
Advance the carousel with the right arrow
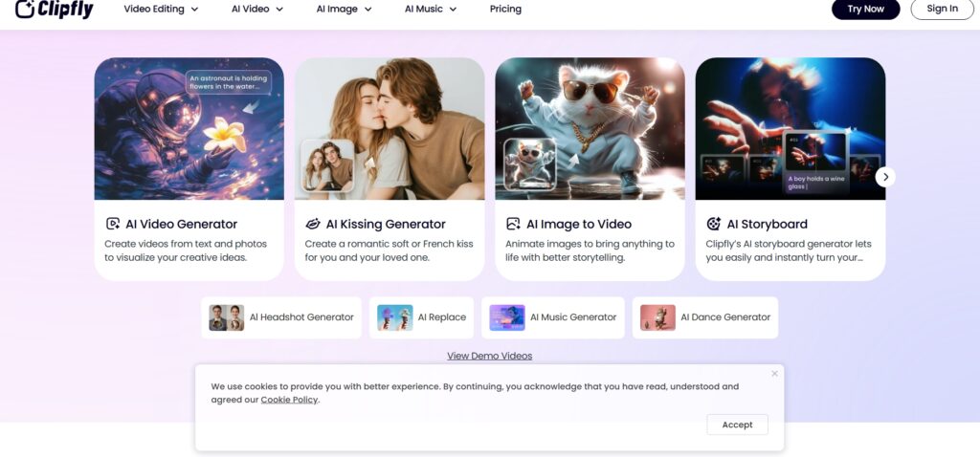pos(885,177)
